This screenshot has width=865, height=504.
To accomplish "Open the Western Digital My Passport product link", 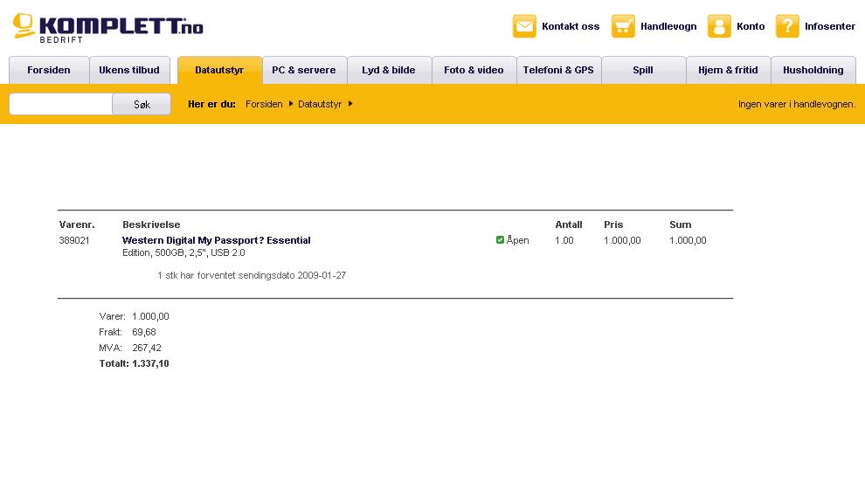I will click(217, 240).
